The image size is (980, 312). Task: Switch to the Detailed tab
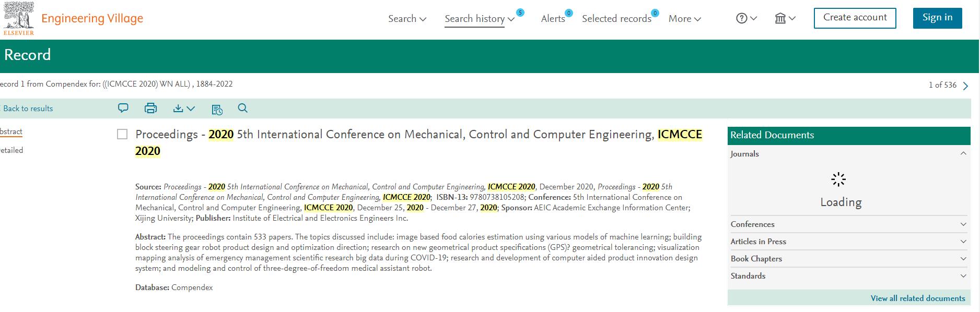(11, 150)
